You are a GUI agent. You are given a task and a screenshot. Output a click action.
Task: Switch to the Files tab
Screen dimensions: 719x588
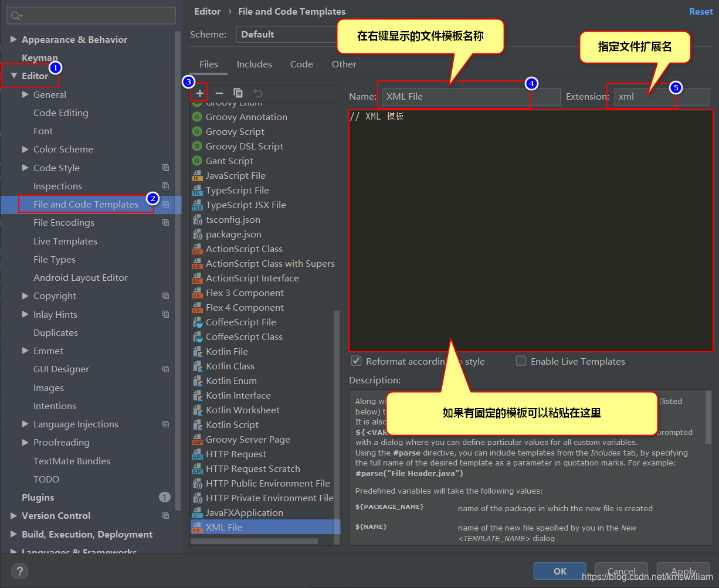click(x=209, y=64)
